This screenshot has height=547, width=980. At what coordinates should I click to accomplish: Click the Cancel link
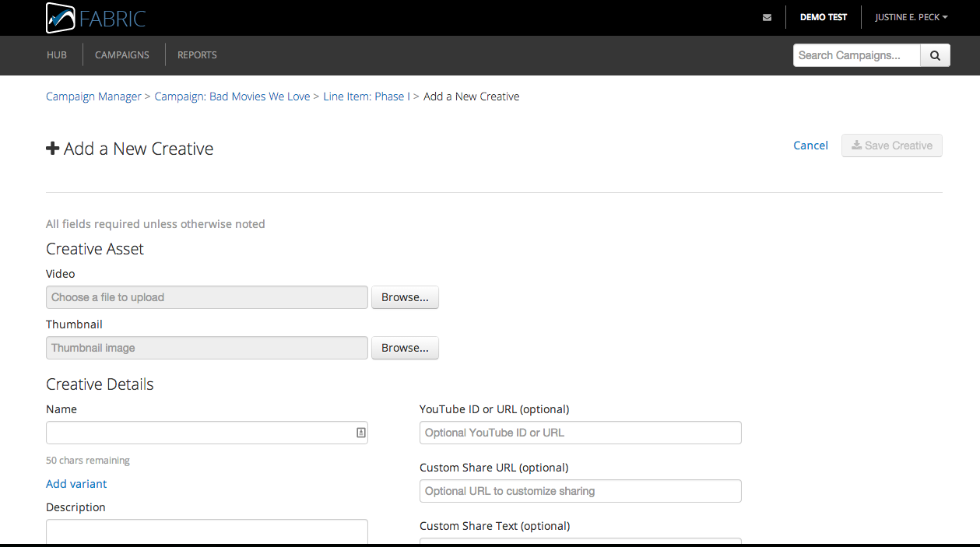pyautogui.click(x=810, y=146)
